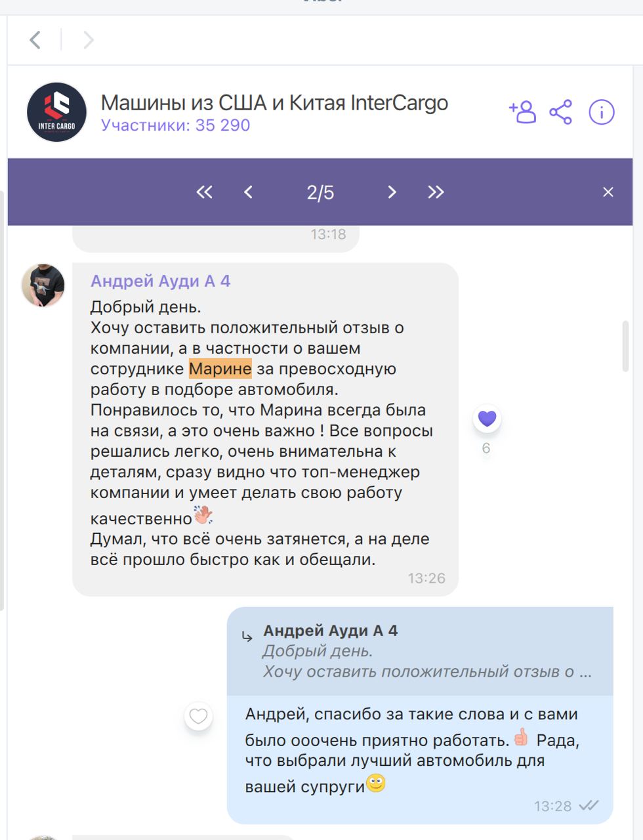Jump to last search result
This screenshot has height=840, width=643.
click(x=436, y=192)
